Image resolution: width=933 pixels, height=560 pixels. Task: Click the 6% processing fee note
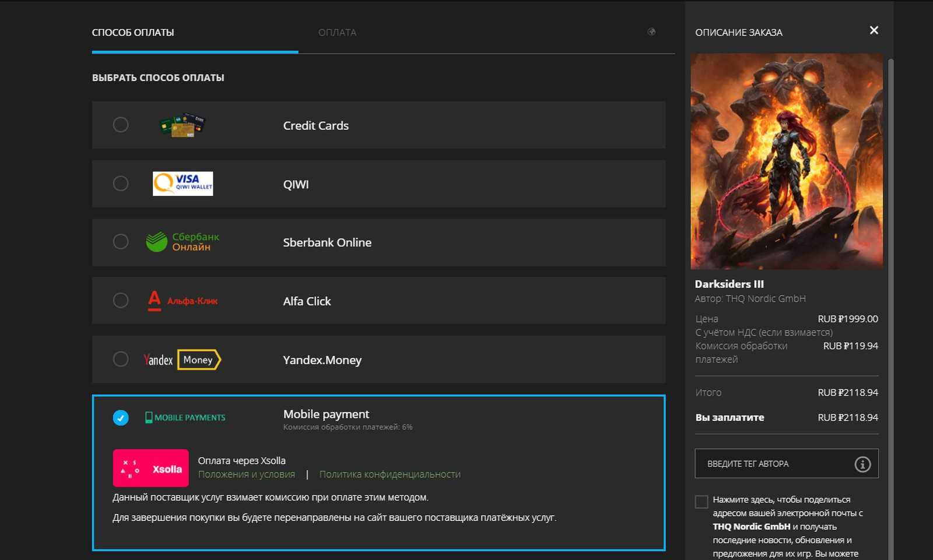click(348, 427)
